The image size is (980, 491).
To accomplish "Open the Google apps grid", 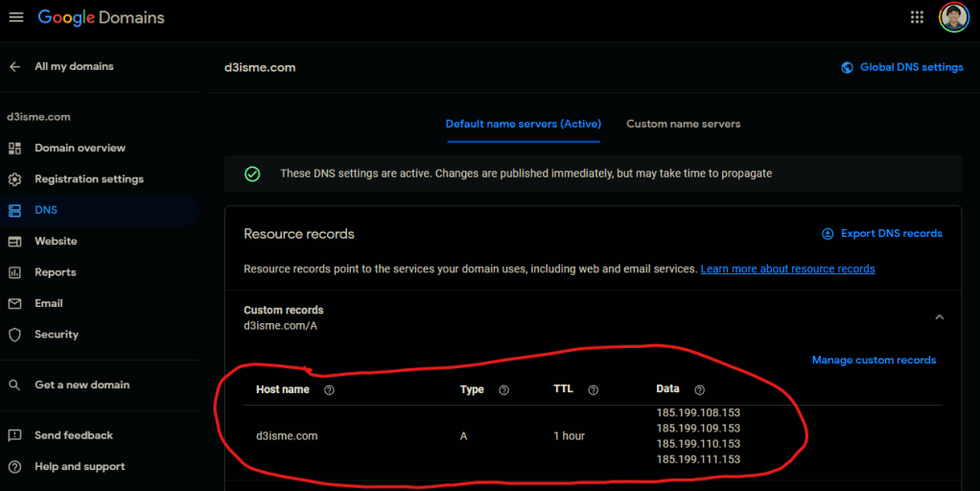I will 917,17.
